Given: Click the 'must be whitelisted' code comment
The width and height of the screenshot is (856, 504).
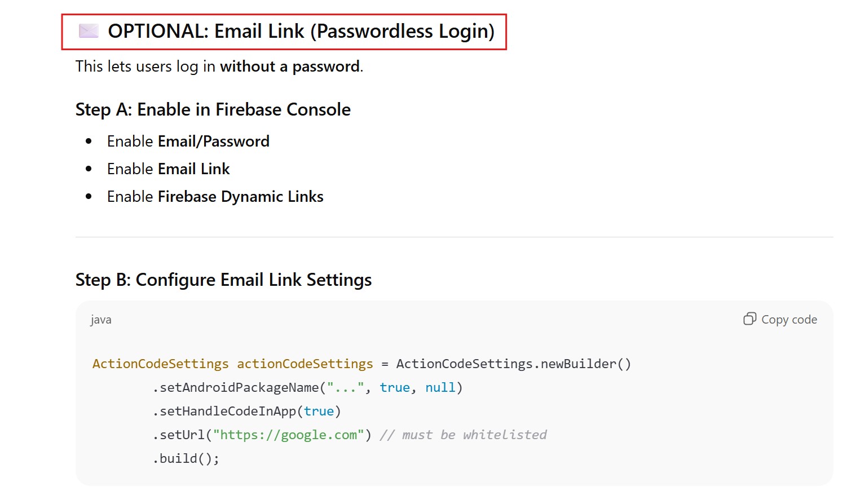Looking at the screenshot, I should (474, 435).
